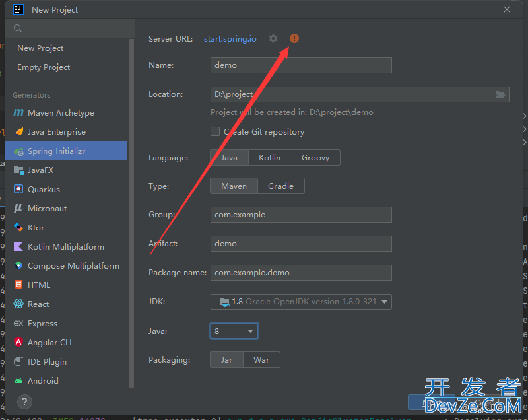Click the sidebar vertical scrollbar
Viewport: 528px width, 420px height.
tap(131, 214)
